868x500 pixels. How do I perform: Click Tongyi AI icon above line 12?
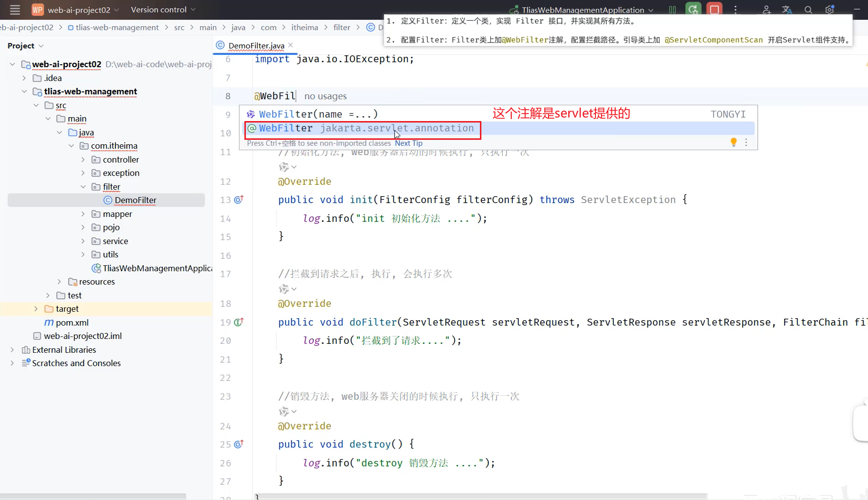(283, 167)
